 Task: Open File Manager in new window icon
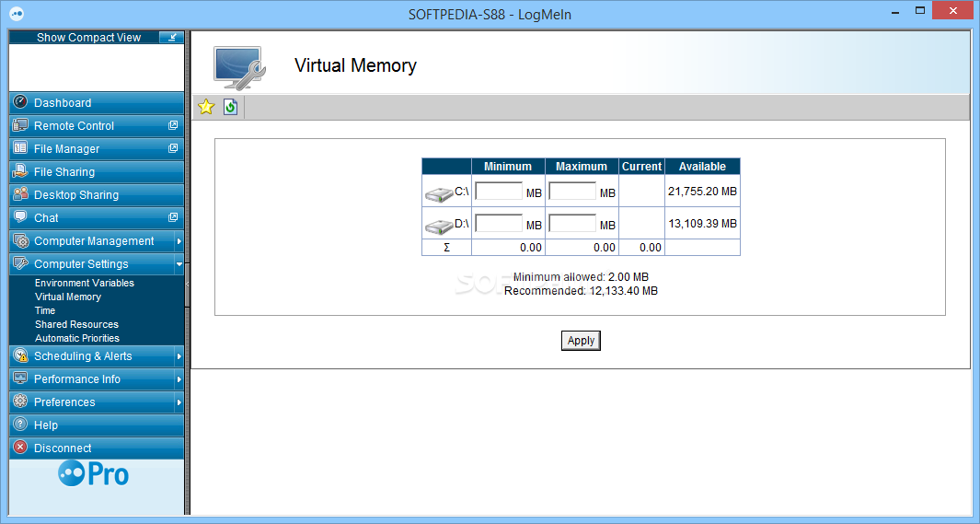(173, 148)
